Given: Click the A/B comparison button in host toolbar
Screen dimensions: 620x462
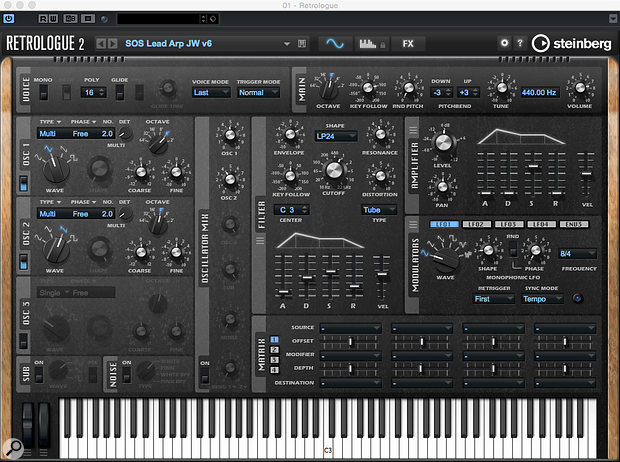Looking at the screenshot, I should (x=70, y=19).
